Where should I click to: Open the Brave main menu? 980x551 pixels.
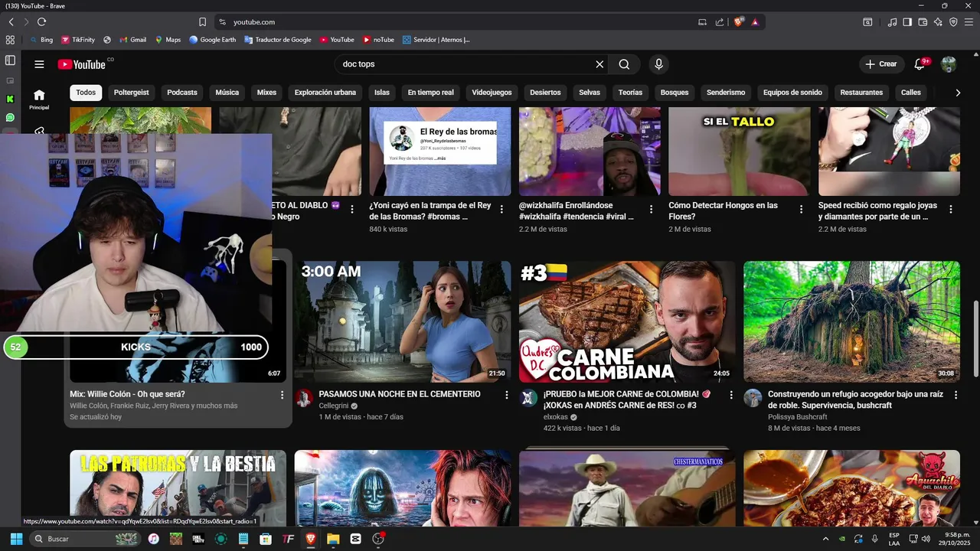[969, 22]
